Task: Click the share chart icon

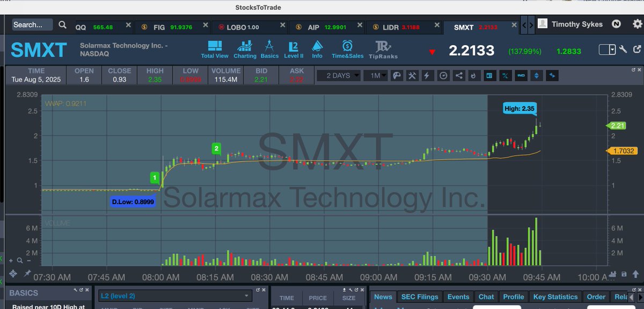Action: (458, 76)
